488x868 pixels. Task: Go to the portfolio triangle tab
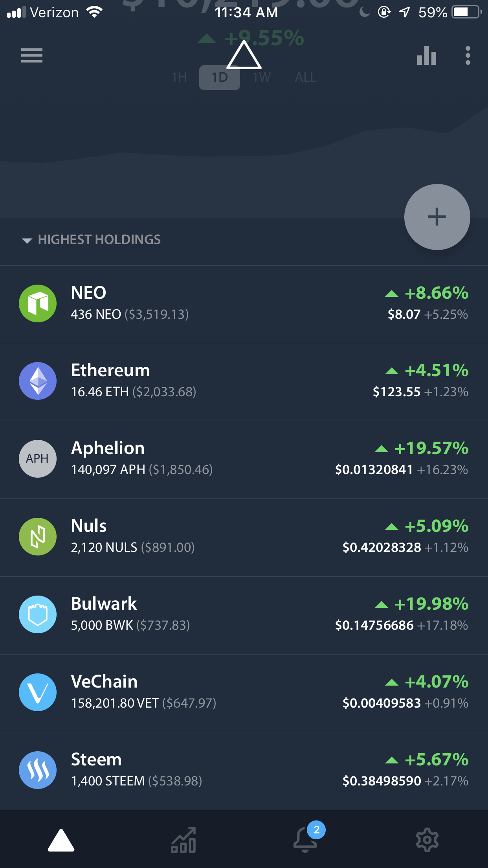61,840
